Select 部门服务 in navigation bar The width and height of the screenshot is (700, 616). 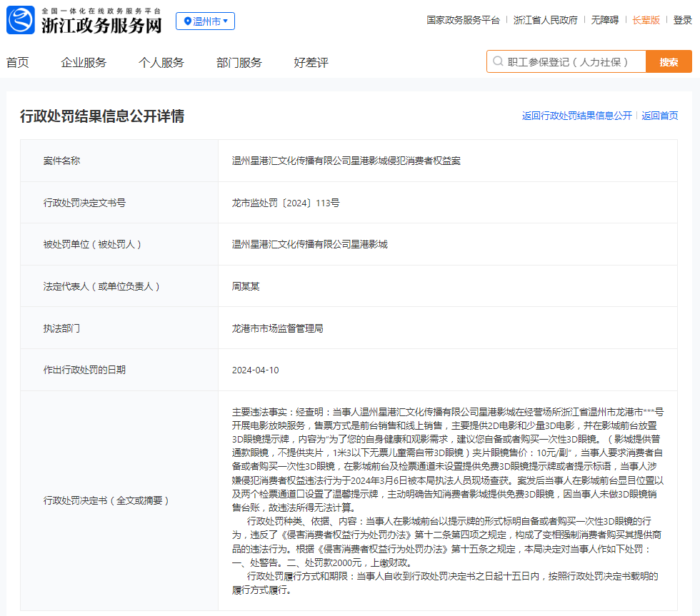coord(239,62)
